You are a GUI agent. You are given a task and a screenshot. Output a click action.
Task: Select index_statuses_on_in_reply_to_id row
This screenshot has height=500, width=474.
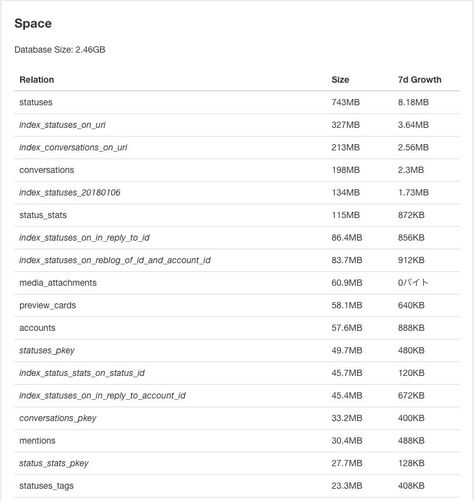[x=237, y=238]
